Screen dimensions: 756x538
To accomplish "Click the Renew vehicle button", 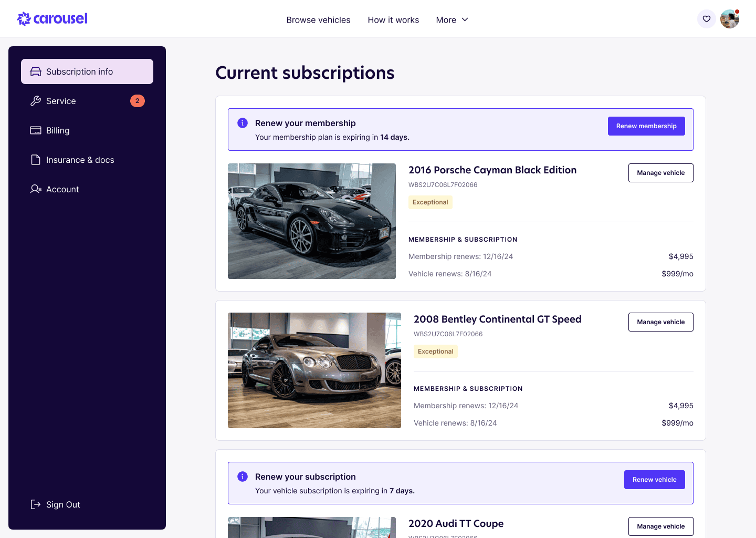I will pyautogui.click(x=655, y=480).
